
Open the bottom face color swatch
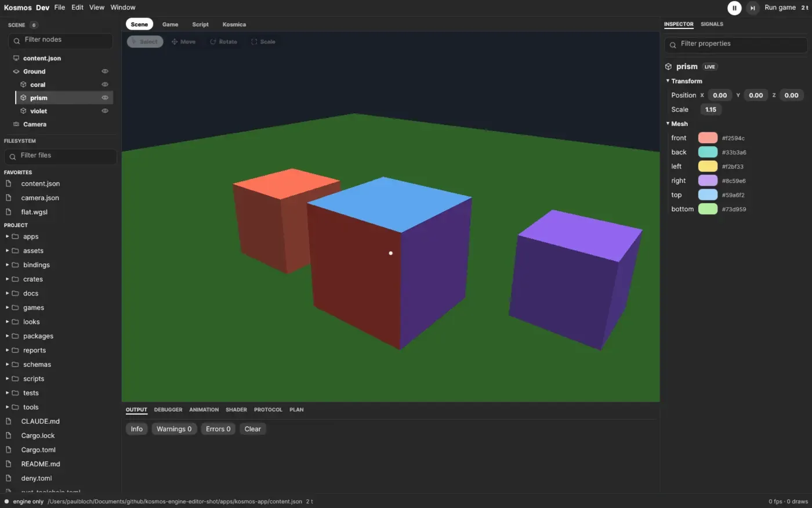point(708,209)
